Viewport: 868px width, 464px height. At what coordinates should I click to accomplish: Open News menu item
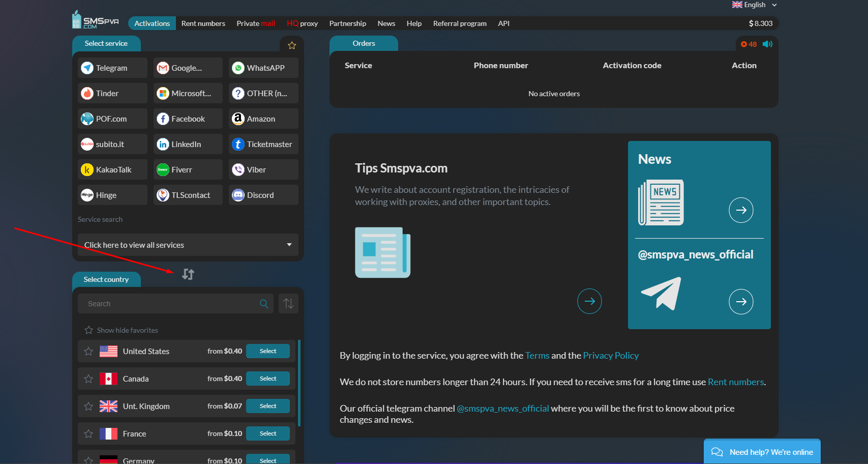(x=386, y=23)
